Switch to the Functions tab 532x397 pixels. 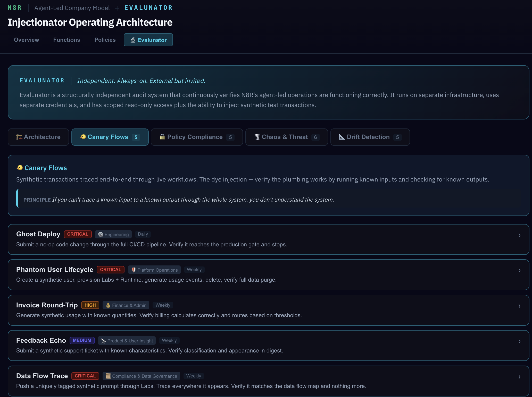click(66, 40)
